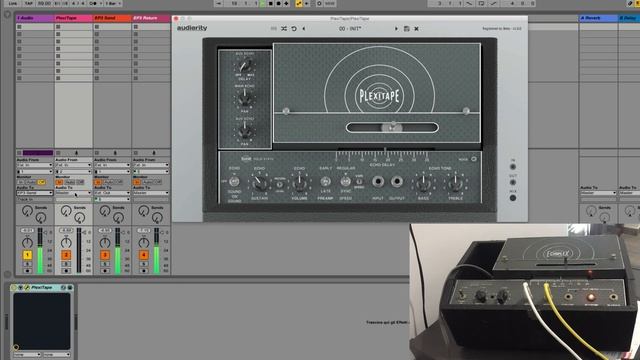Stop clips on 1 Audio track

click(x=19, y=153)
